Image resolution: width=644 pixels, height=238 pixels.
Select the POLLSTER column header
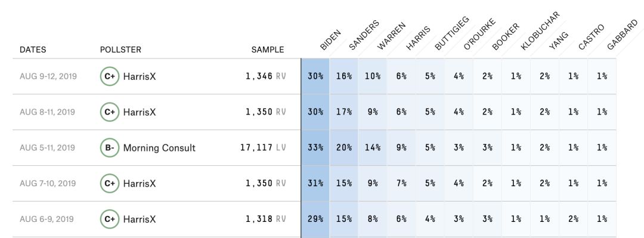(120, 50)
